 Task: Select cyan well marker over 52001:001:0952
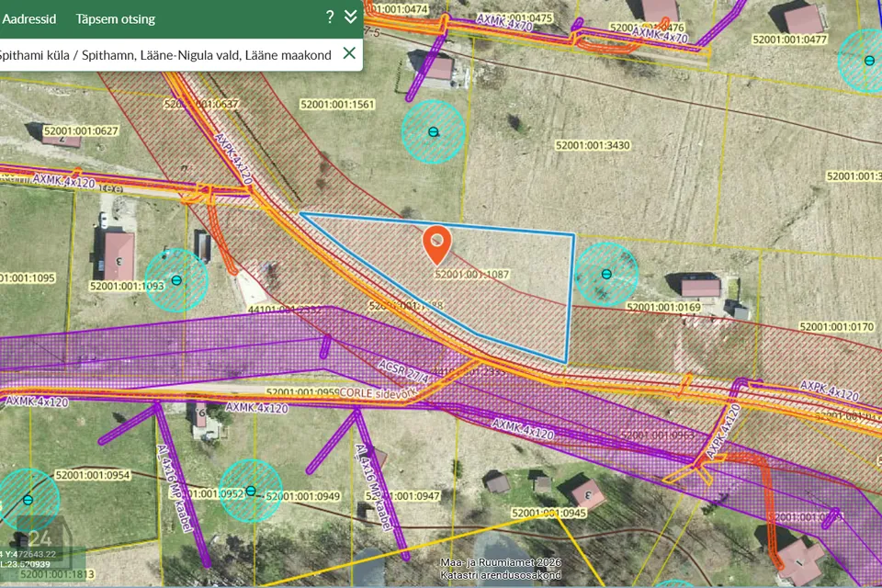point(251,491)
